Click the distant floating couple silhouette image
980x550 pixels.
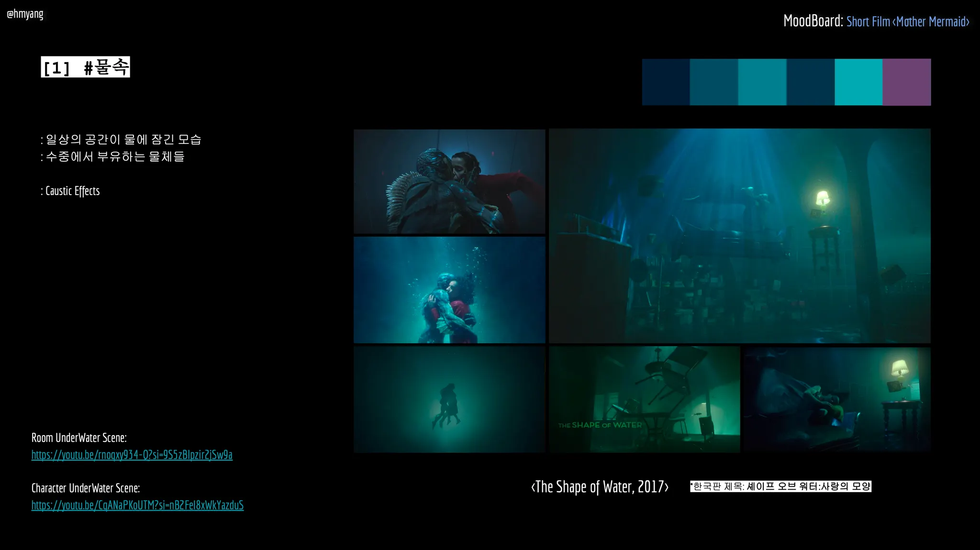pos(449,399)
